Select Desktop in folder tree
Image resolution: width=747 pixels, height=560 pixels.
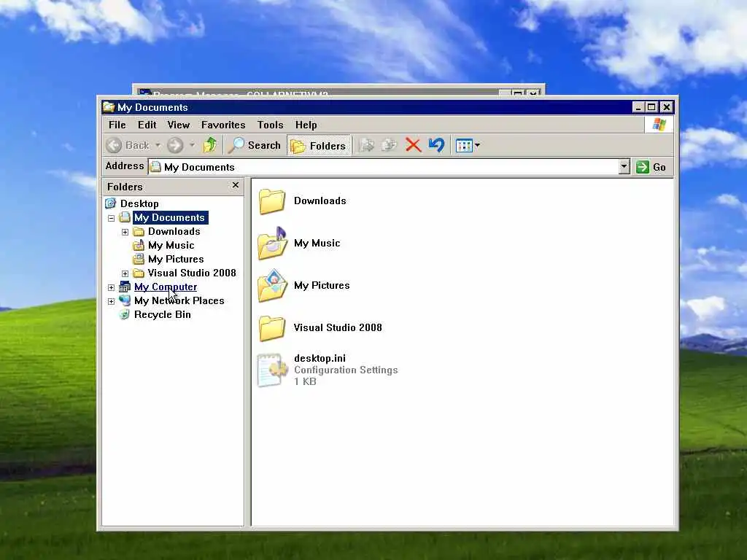pyautogui.click(x=139, y=204)
